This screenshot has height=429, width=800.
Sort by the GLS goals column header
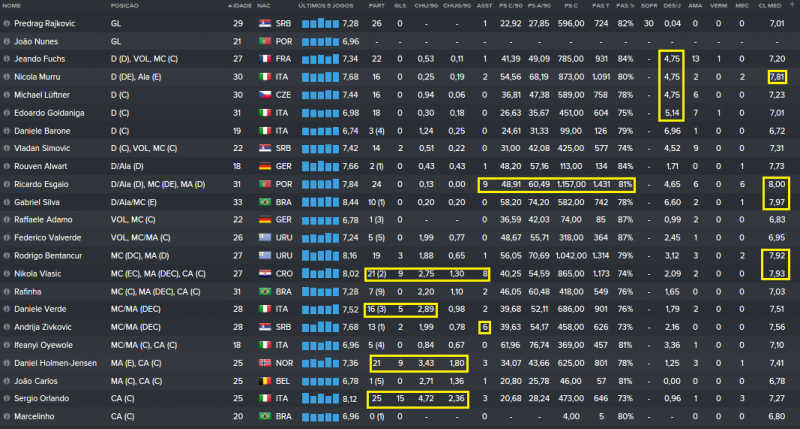[x=400, y=5]
